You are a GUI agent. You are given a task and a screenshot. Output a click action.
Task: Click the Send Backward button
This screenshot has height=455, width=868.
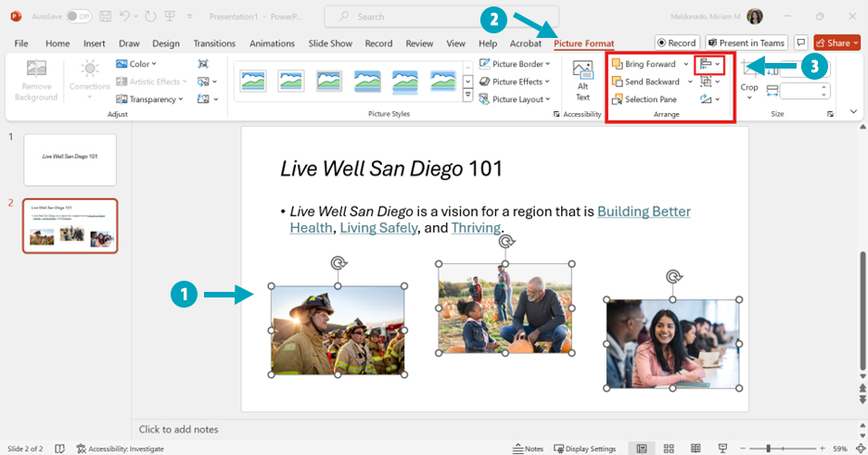pos(646,82)
